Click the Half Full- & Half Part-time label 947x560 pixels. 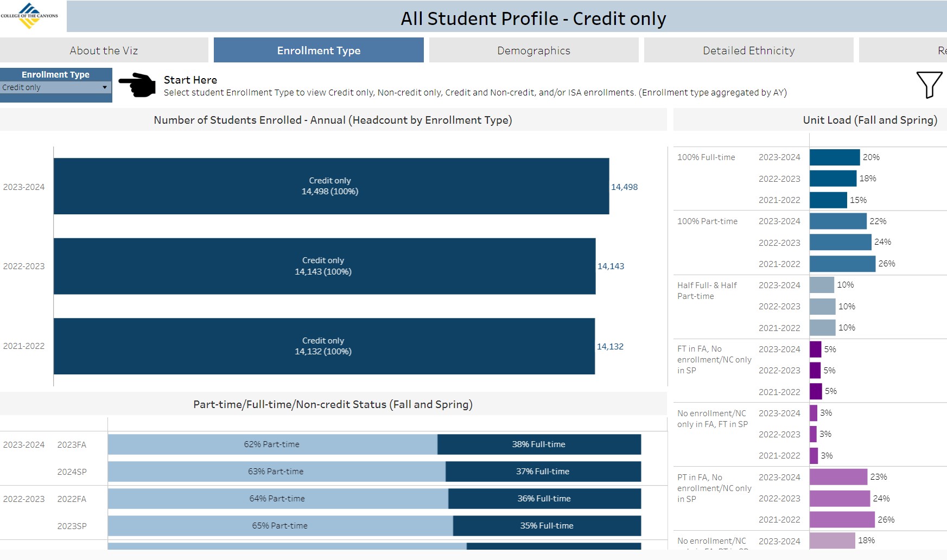coord(707,290)
